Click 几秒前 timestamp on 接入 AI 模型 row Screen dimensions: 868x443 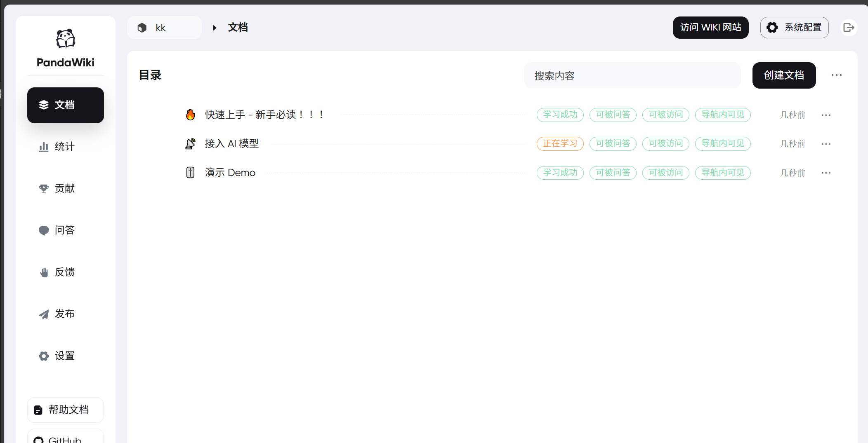793,144
